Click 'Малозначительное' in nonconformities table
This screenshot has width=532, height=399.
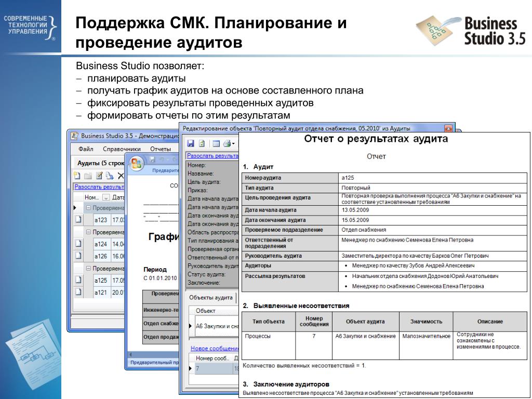(426, 336)
